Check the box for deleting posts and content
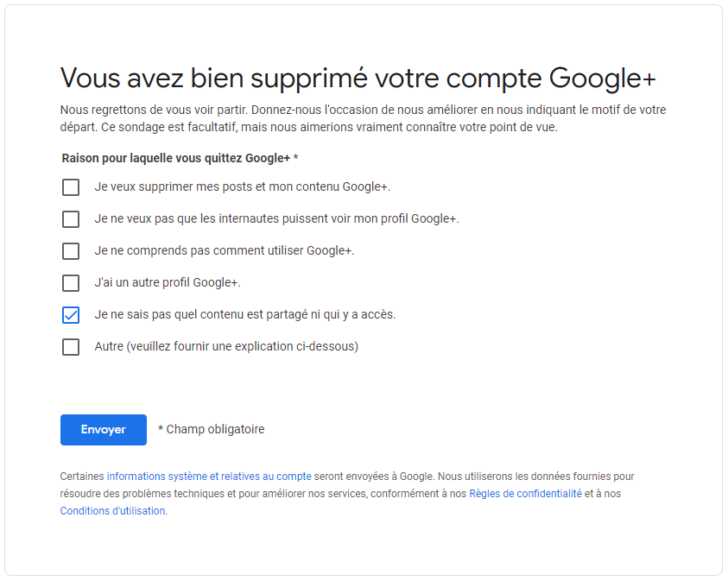The width and height of the screenshot is (728, 581). coord(71,187)
